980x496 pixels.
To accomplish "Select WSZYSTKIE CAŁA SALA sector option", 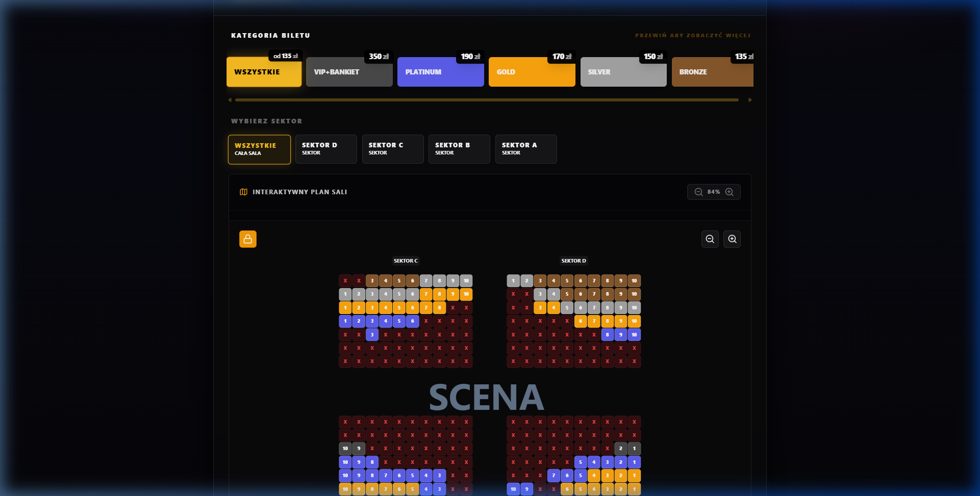I will click(259, 149).
